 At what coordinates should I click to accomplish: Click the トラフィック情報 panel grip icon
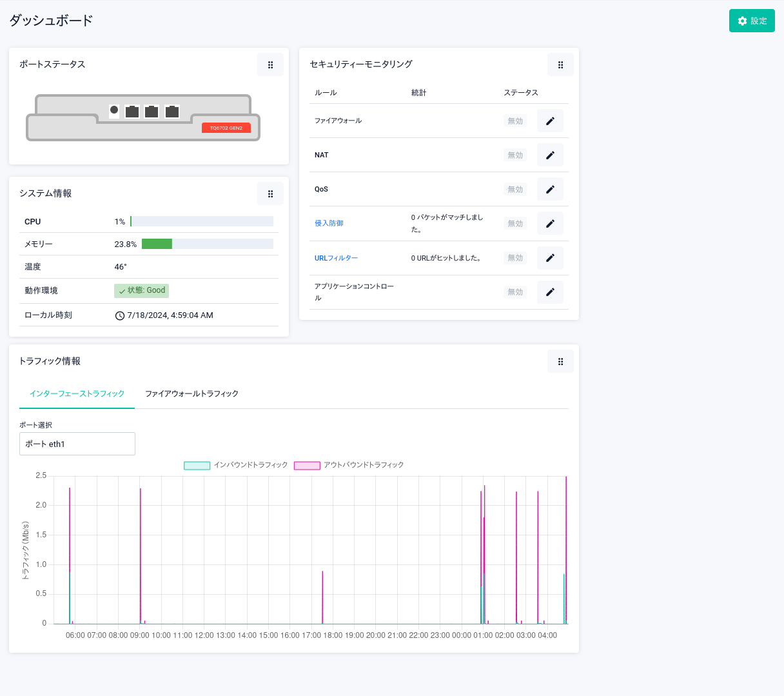[x=560, y=361]
